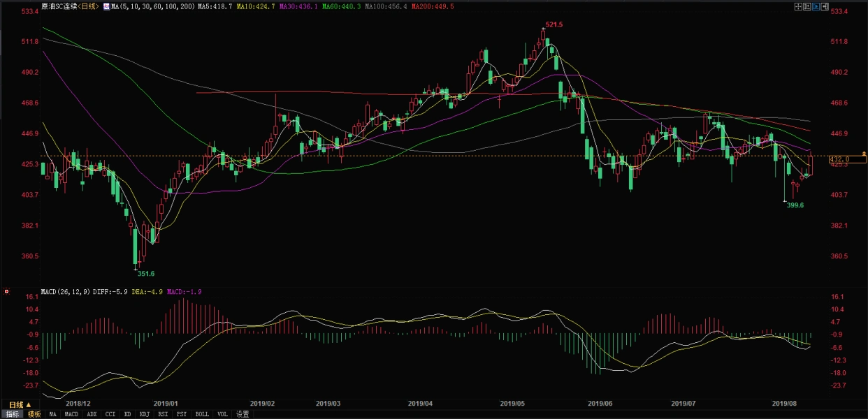
Task: Choose the RSI indicator from the bottom bar
Action: (x=163, y=414)
